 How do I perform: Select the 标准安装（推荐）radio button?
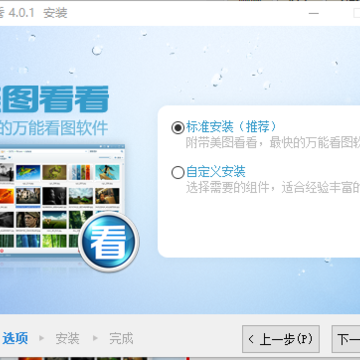point(178,127)
